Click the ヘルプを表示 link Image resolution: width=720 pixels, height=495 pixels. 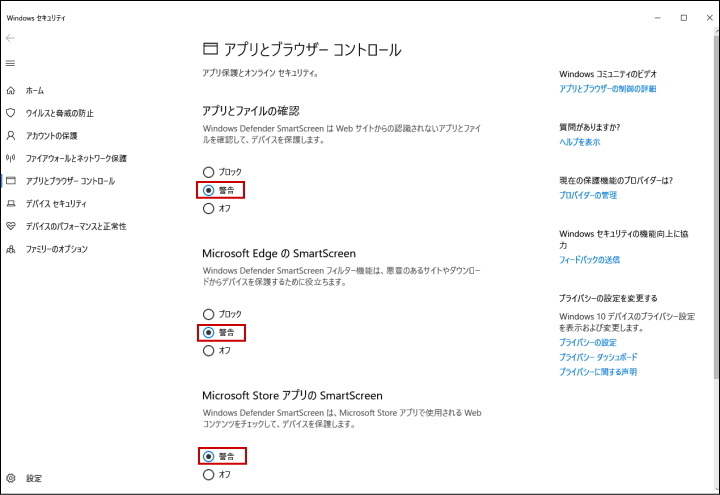click(x=580, y=142)
